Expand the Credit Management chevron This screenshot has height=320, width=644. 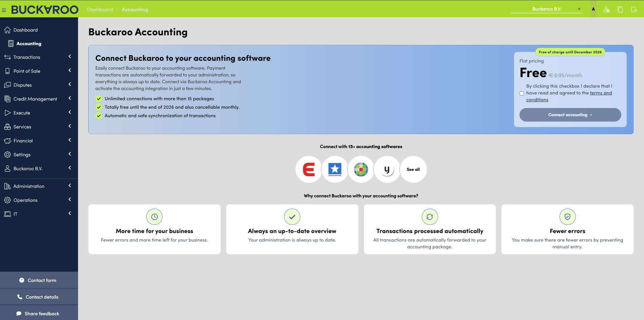coord(70,98)
